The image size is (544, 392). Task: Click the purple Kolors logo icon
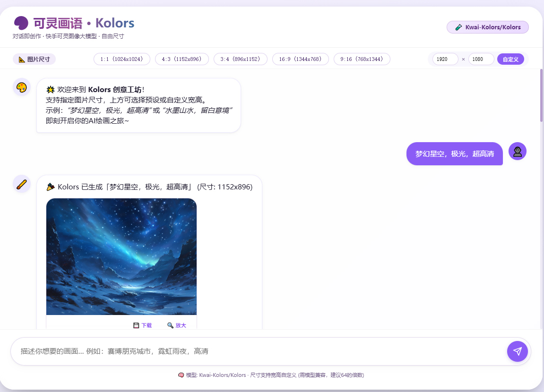[x=21, y=23]
